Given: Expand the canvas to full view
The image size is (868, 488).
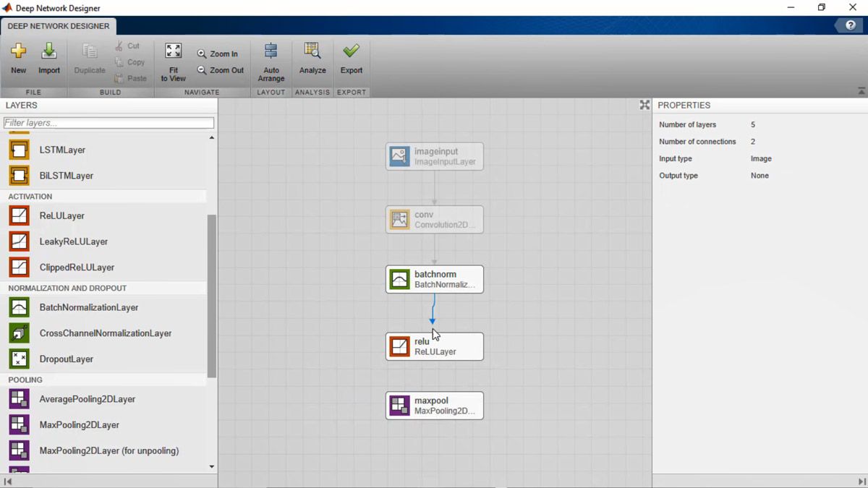Looking at the screenshot, I should pyautogui.click(x=644, y=105).
